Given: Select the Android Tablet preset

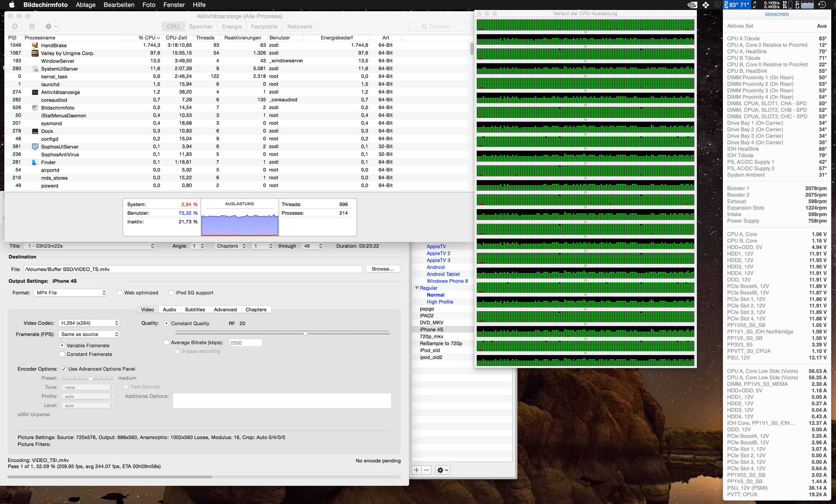Looking at the screenshot, I should [443, 274].
